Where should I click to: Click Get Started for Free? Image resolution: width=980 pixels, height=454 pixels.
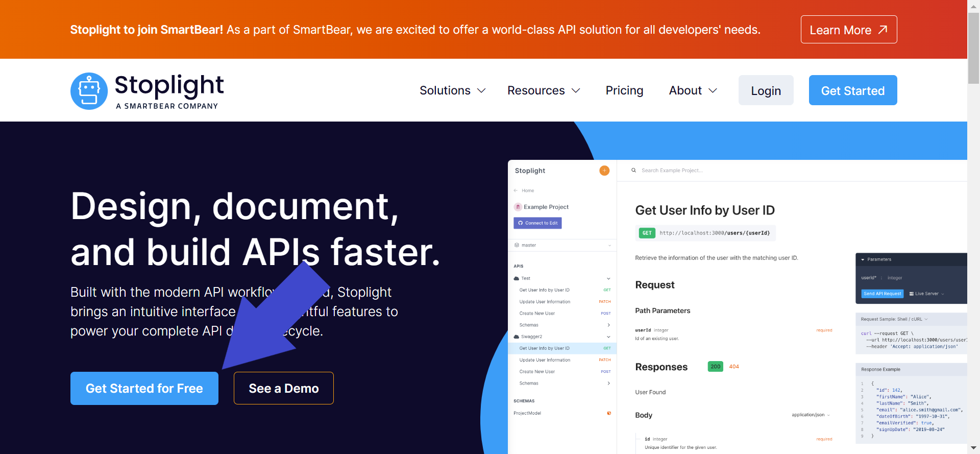(x=144, y=388)
